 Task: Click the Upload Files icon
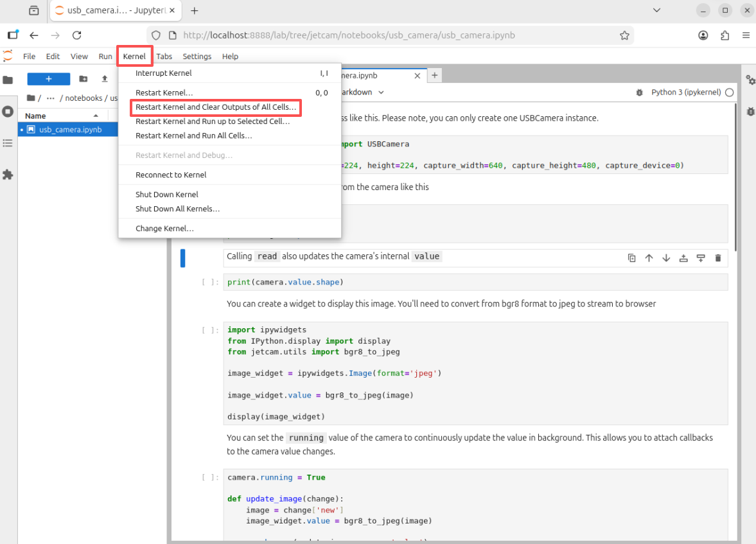click(105, 78)
